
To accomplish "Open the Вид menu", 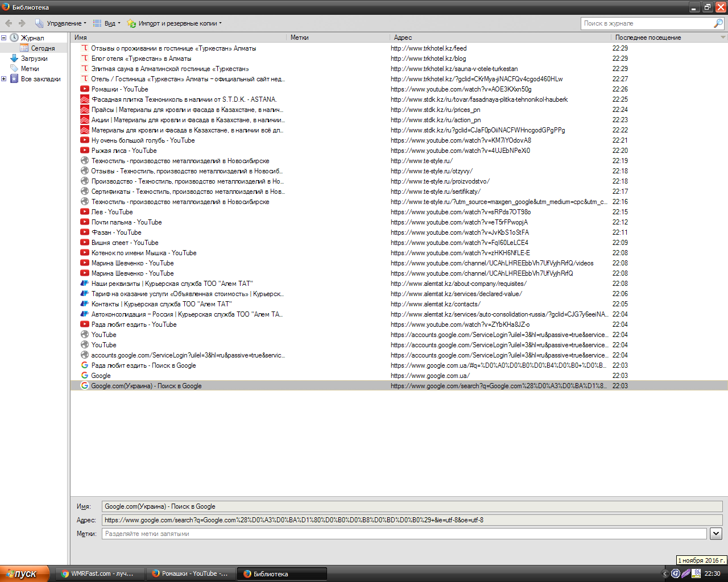I will pos(106,23).
